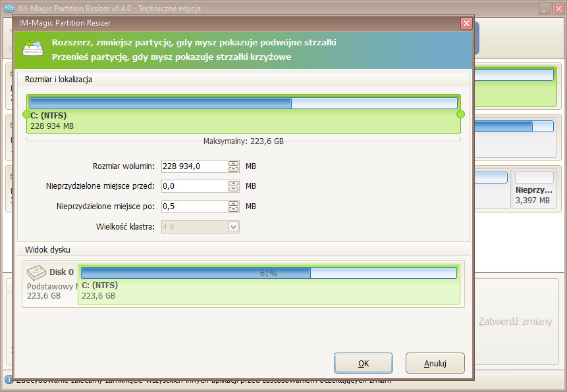Click the Rozmiar i lokalizacja section header
The image size is (567, 392).
click(59, 80)
